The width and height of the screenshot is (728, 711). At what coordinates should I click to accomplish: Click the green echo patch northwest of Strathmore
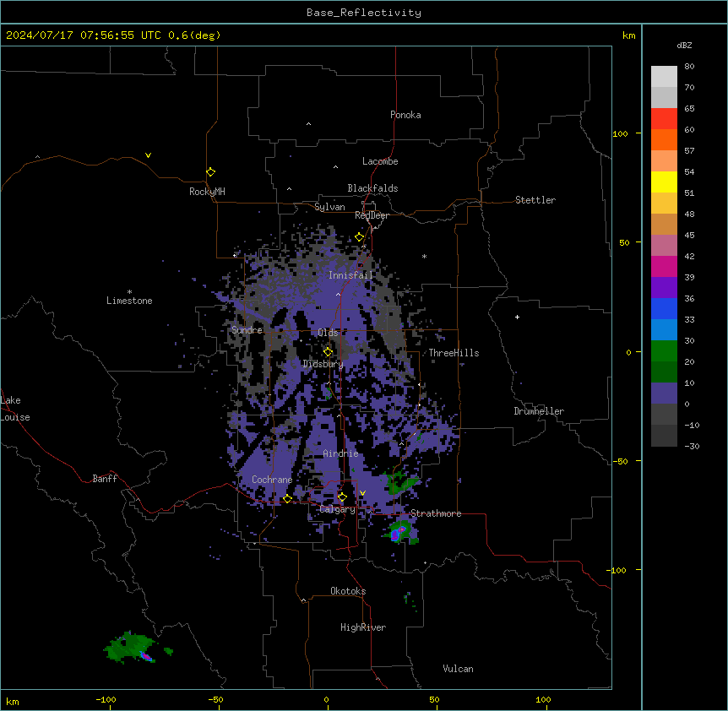[400, 483]
